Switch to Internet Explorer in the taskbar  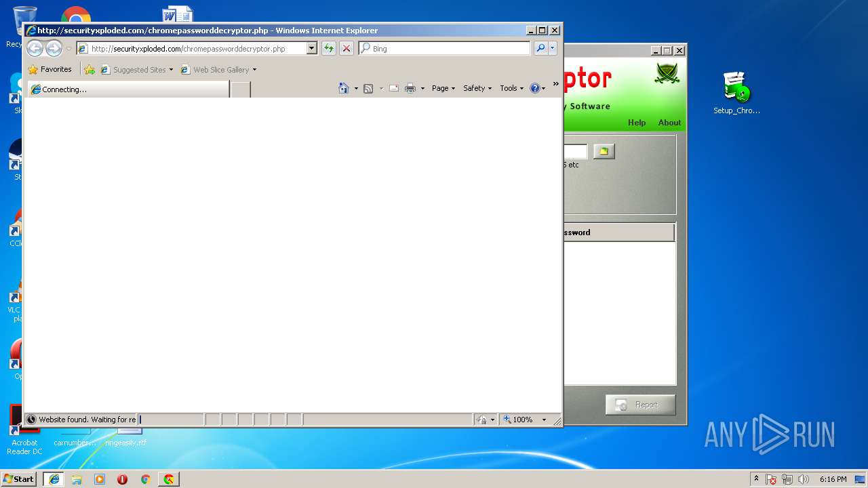click(x=54, y=479)
